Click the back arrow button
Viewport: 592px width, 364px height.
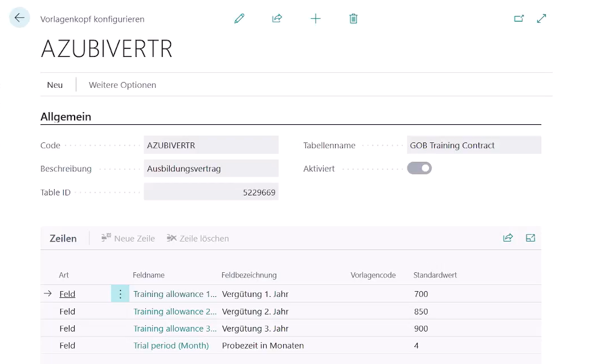click(19, 18)
